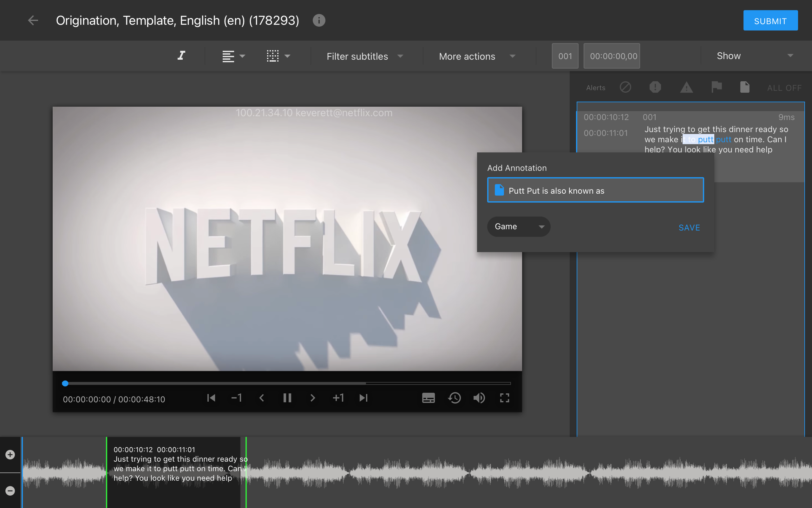The image size is (812, 508).
Task: Click the right chevron playback button
Action: coord(312,398)
